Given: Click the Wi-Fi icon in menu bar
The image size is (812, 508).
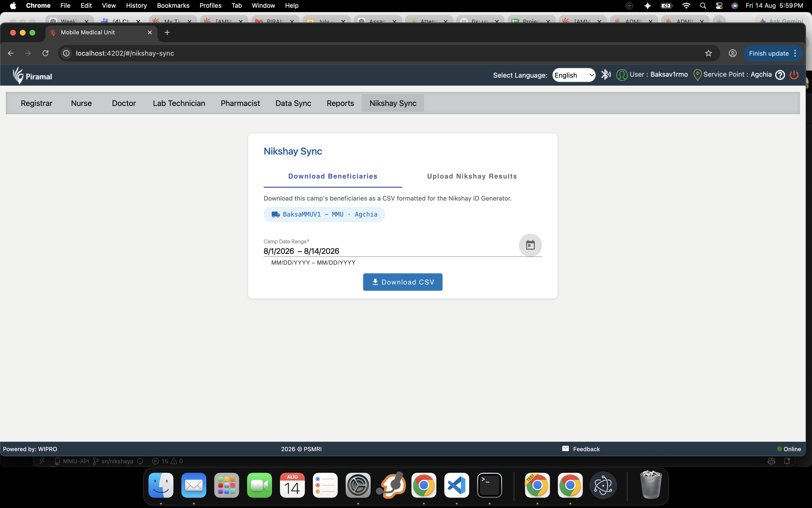Looking at the screenshot, I should [686, 6].
